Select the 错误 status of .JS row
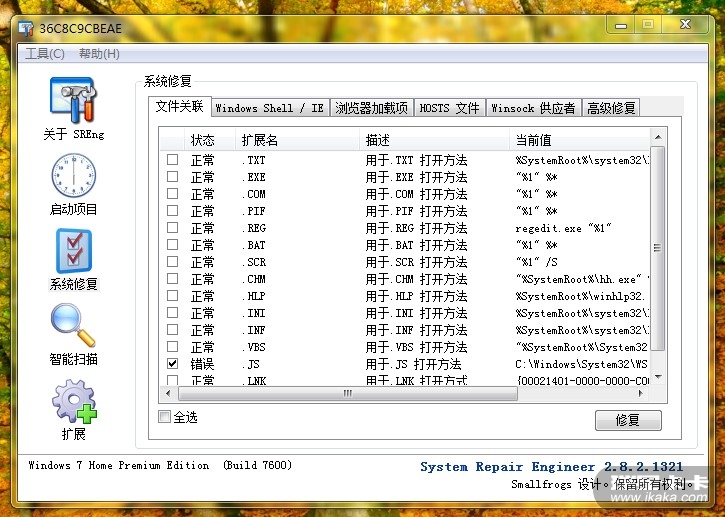Viewport: 725px width, 517px height. 203,364
